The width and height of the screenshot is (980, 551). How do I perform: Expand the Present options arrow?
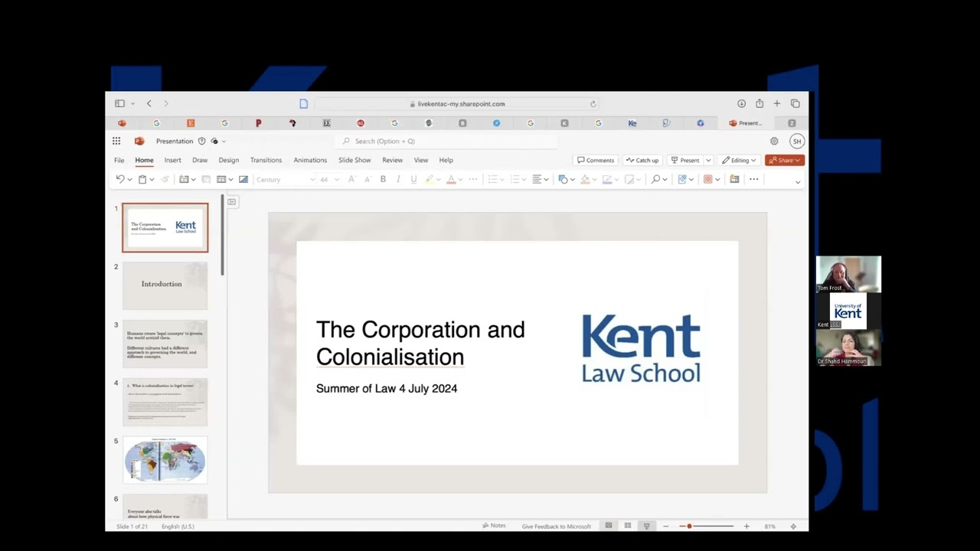(708, 161)
